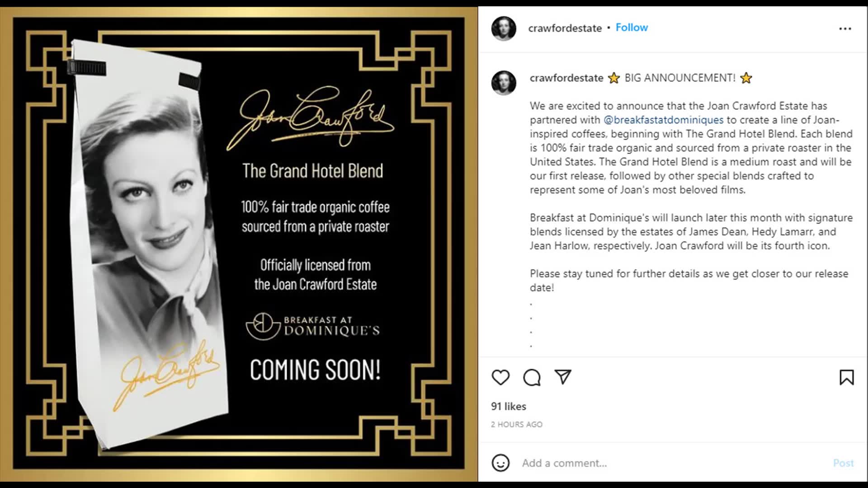Like the post with heart icon
The width and height of the screenshot is (868, 488).
[500, 377]
